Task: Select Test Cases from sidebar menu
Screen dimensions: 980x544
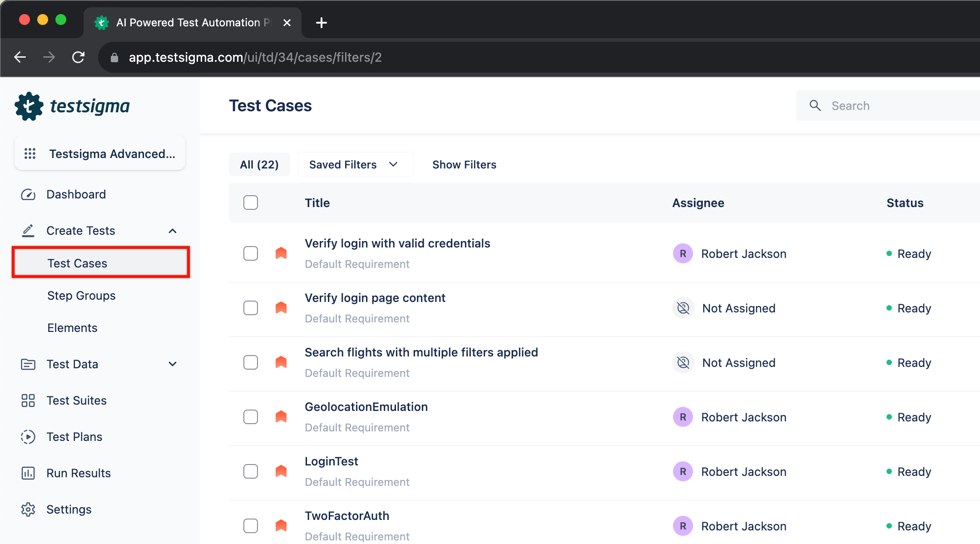Action: [x=78, y=262]
